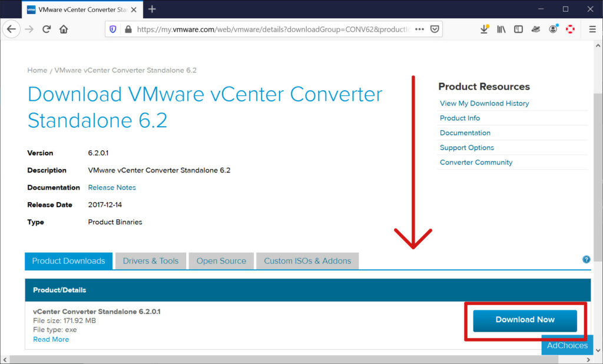Image resolution: width=603 pixels, height=364 pixels.
Task: Open the Documentation resource link
Action: point(465,133)
